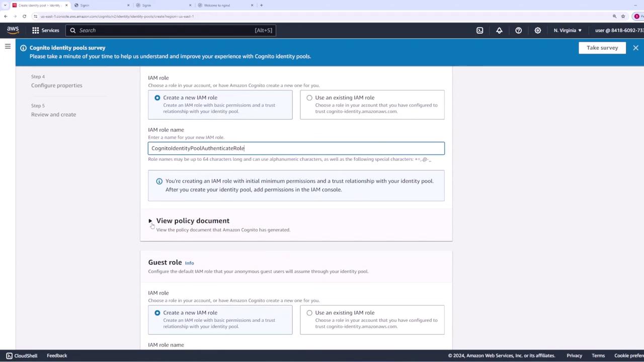Open the Privacy link in the footer

pyautogui.click(x=574, y=355)
